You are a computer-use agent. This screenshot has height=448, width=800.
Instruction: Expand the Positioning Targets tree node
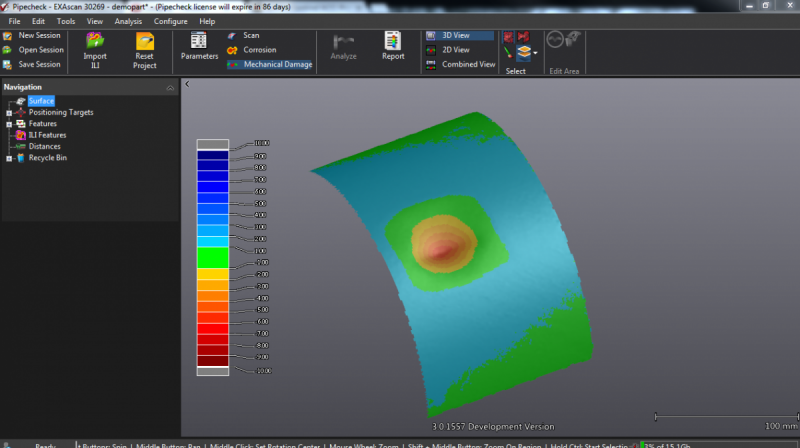click(x=9, y=113)
